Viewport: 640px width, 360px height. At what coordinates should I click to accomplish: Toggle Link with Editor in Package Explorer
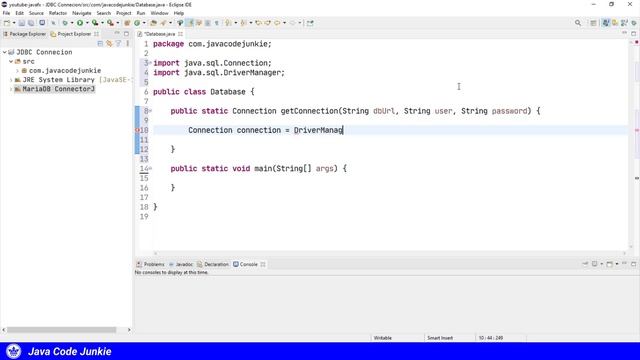pyautogui.click(x=109, y=43)
